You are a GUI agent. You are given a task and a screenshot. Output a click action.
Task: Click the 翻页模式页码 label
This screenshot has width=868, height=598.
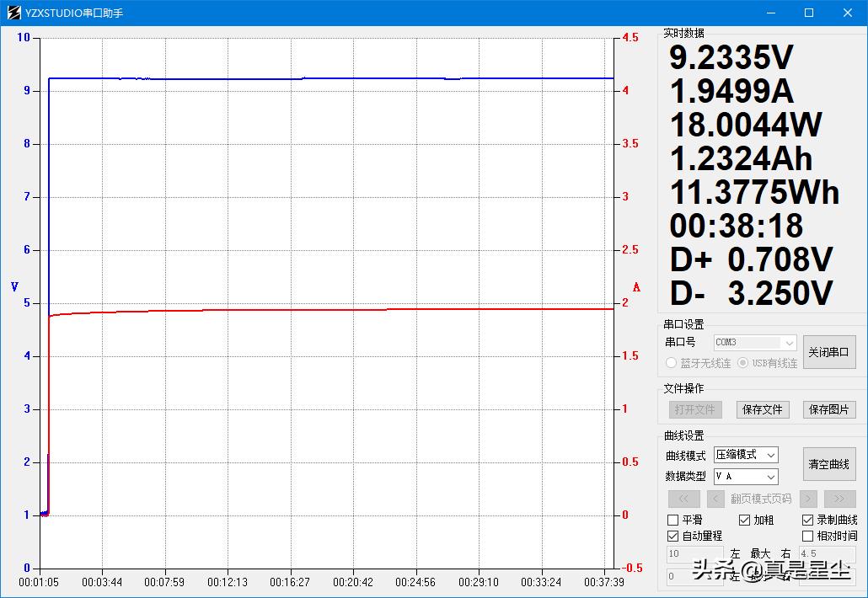[761, 499]
